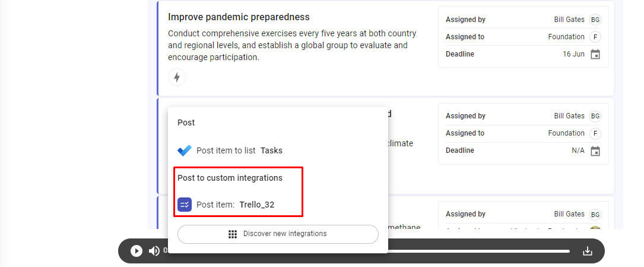Click the Deadline row showing 16 Jun

point(523,54)
